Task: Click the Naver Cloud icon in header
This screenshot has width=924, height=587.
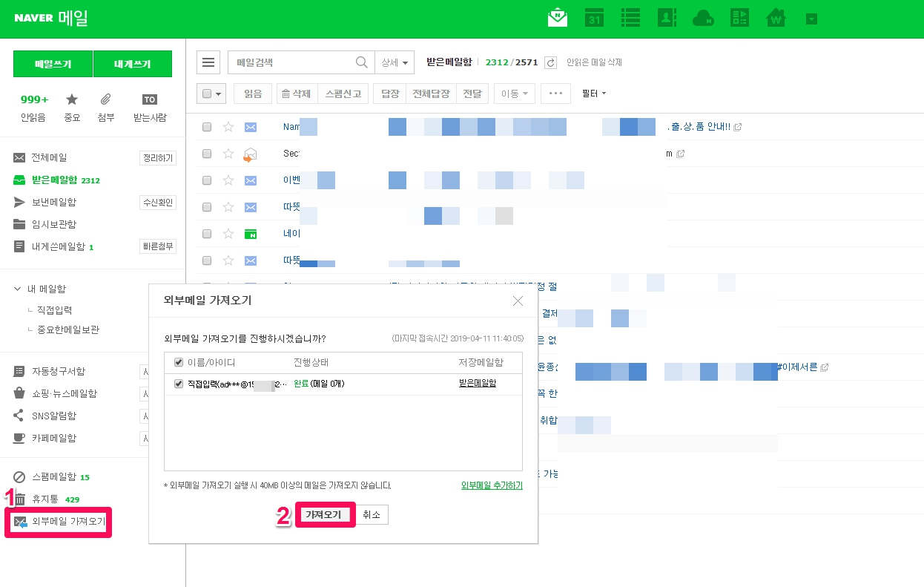Action: tap(703, 19)
